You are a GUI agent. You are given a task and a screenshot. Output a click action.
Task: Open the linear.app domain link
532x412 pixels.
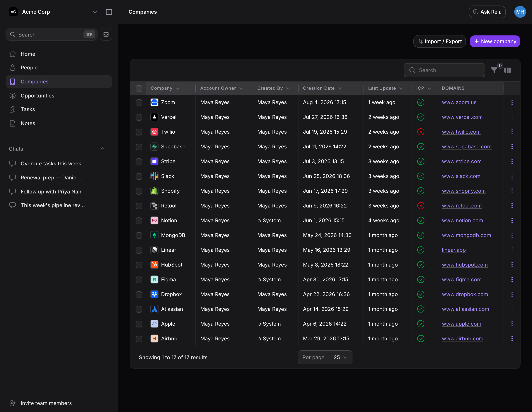coord(453,250)
